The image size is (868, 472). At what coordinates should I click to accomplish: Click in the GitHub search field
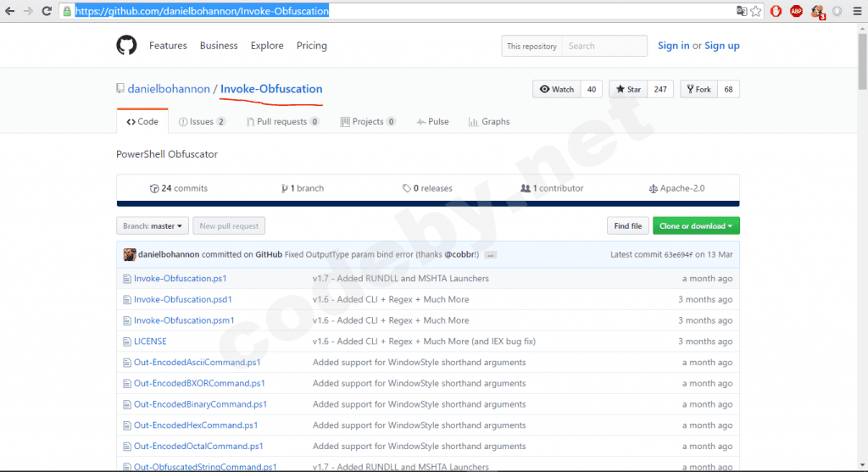click(604, 46)
